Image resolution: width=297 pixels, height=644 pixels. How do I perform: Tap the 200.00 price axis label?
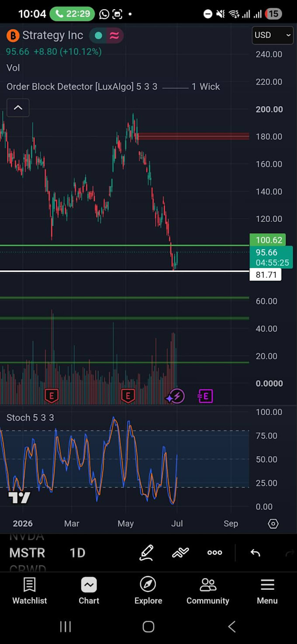[269, 109]
